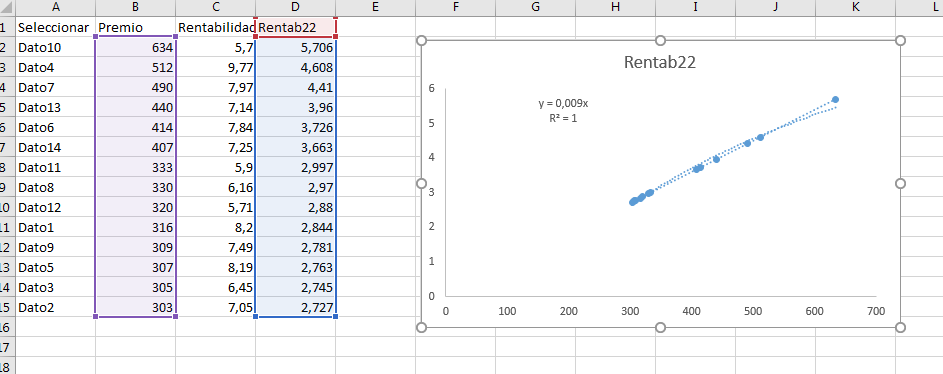The height and width of the screenshot is (374, 943).
Task: Click the top-right chart resize handle
Action: click(x=900, y=40)
